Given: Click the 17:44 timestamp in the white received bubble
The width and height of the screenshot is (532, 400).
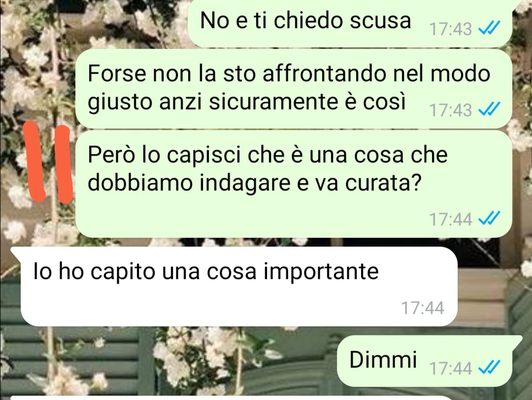Looking at the screenshot, I should [x=423, y=308].
